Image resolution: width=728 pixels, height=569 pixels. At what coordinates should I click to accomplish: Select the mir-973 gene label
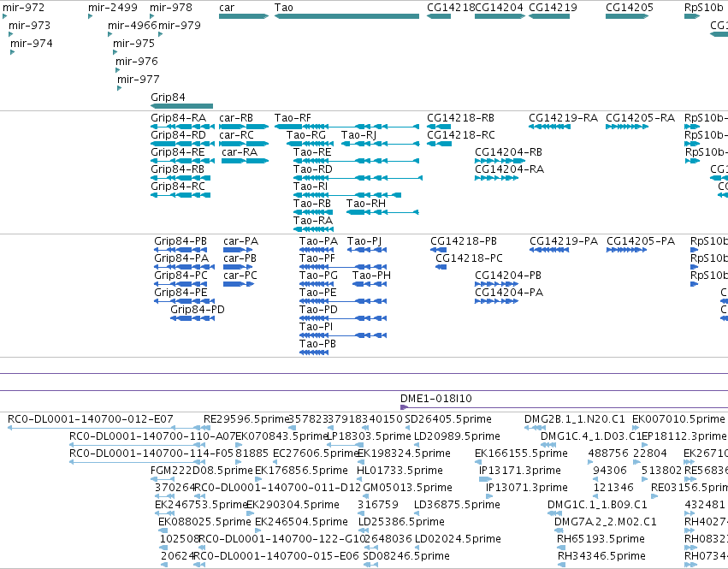click(x=29, y=26)
